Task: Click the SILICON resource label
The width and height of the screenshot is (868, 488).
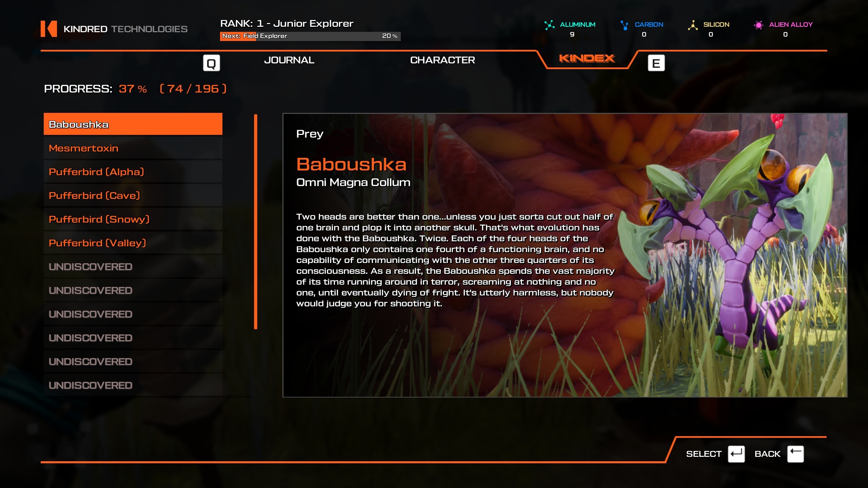Action: click(716, 24)
